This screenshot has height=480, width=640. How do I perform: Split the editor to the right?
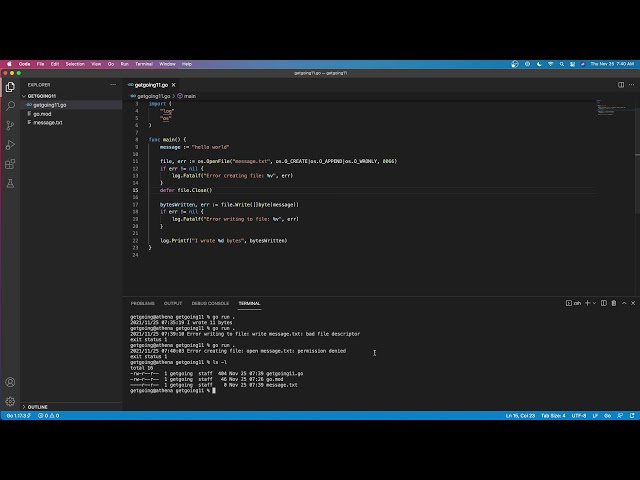point(621,84)
